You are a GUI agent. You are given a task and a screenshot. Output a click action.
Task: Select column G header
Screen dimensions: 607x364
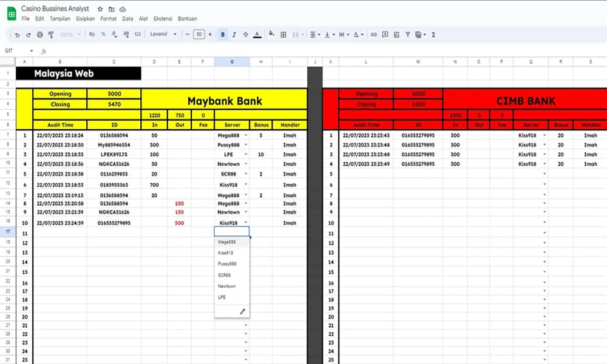pyautogui.click(x=232, y=61)
